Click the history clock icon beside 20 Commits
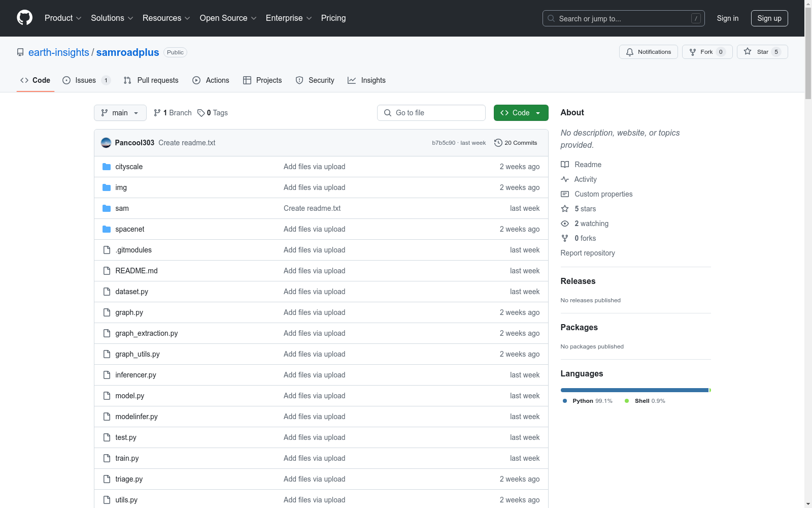Screen dimensions: 812x508 498,143
